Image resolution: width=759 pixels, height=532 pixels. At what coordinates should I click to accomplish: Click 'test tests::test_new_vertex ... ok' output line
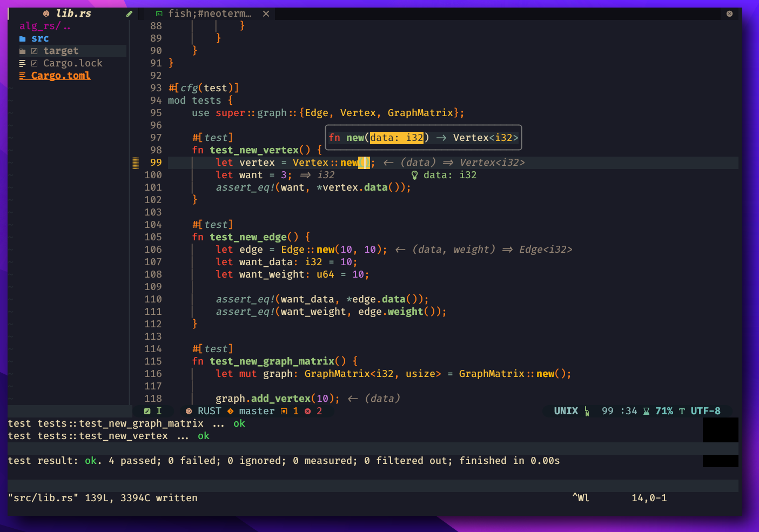pos(109,436)
